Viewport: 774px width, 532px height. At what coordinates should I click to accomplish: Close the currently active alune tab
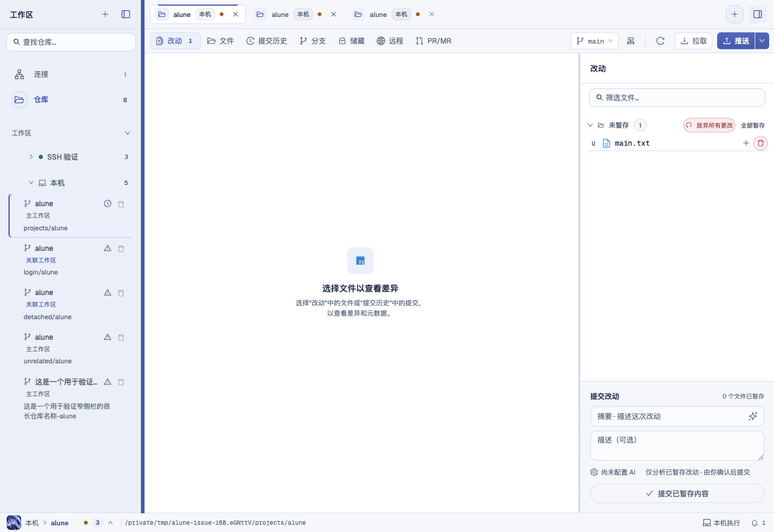pyautogui.click(x=235, y=15)
